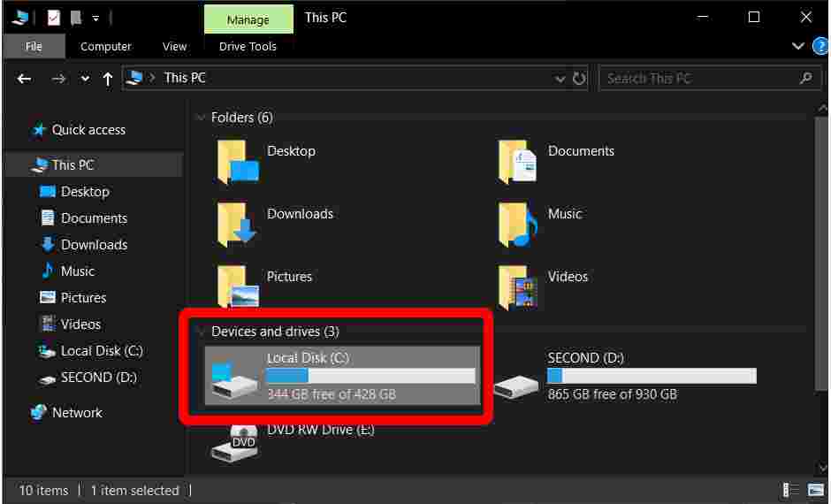Click the Forward arrow button
Viewport: 831px width, 504px height.
[58, 79]
